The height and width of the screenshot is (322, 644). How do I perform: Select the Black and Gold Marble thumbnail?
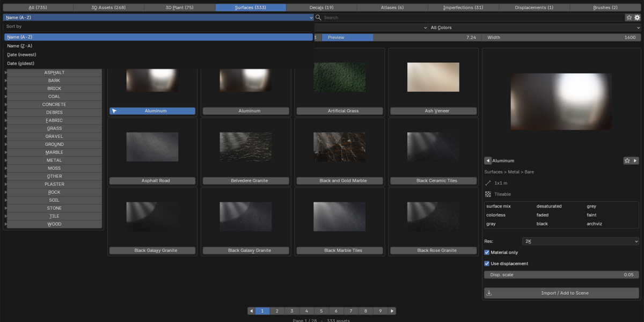[339, 147]
